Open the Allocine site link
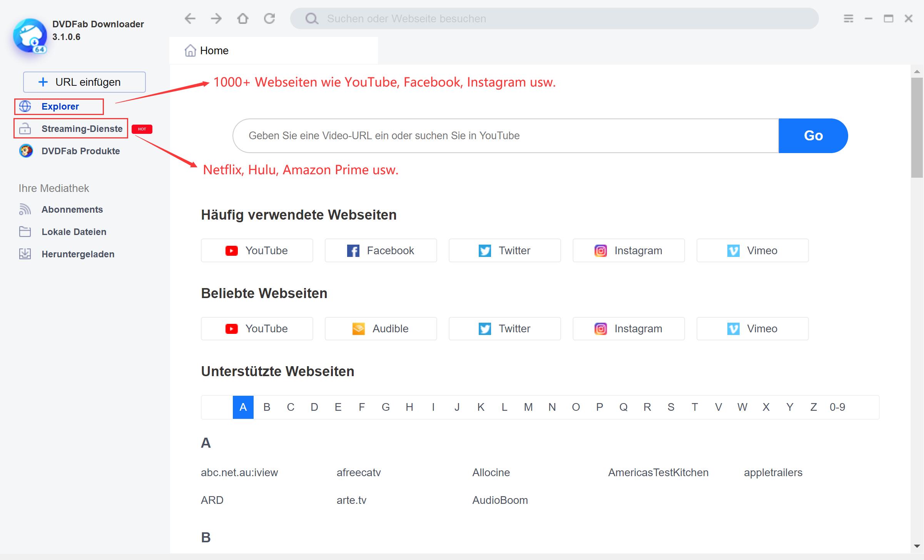Screen dimensions: 924x560 [x=491, y=472]
